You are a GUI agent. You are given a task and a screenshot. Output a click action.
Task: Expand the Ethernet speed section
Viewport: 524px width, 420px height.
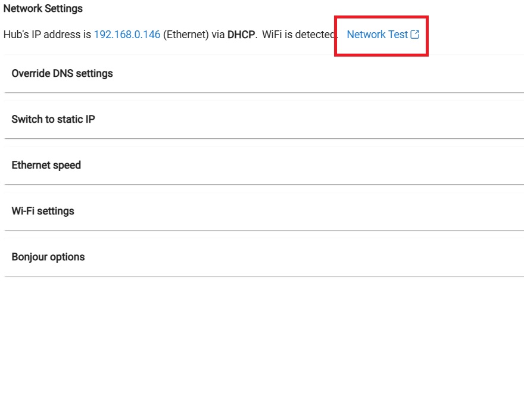(264, 165)
